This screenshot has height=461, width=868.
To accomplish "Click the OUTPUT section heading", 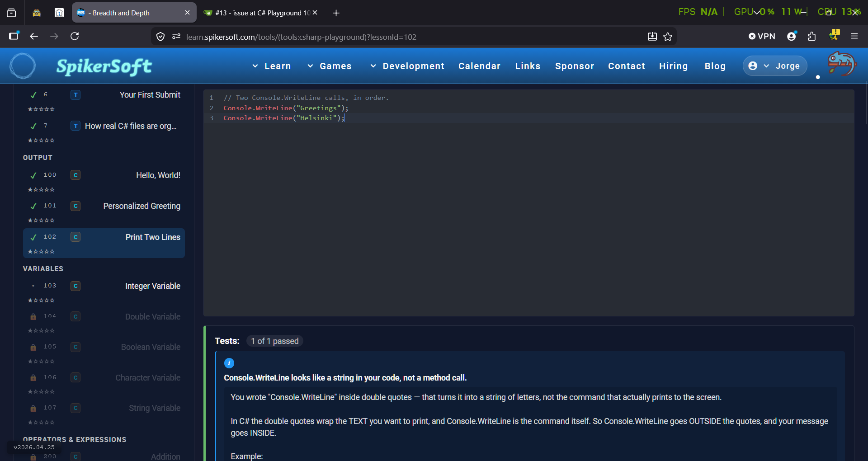I will (x=38, y=158).
